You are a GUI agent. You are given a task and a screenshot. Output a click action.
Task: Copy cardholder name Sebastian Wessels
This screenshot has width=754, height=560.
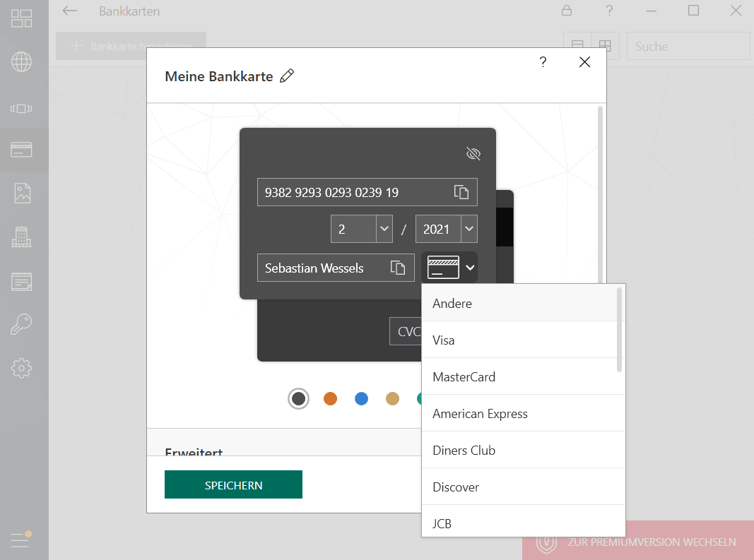point(398,268)
